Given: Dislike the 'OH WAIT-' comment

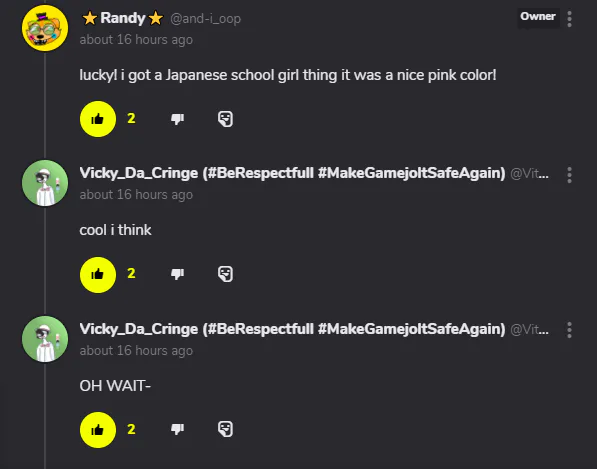Looking at the screenshot, I should (177, 429).
